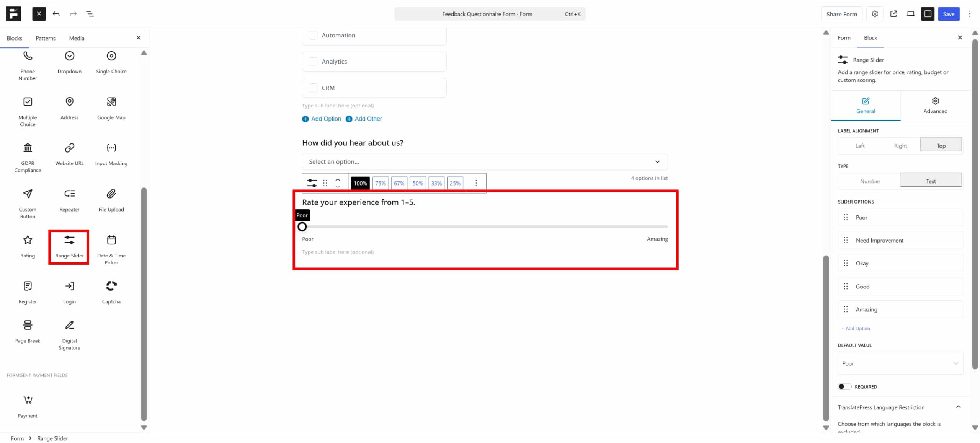
Task: Add a Dropdown block
Action: (x=69, y=63)
